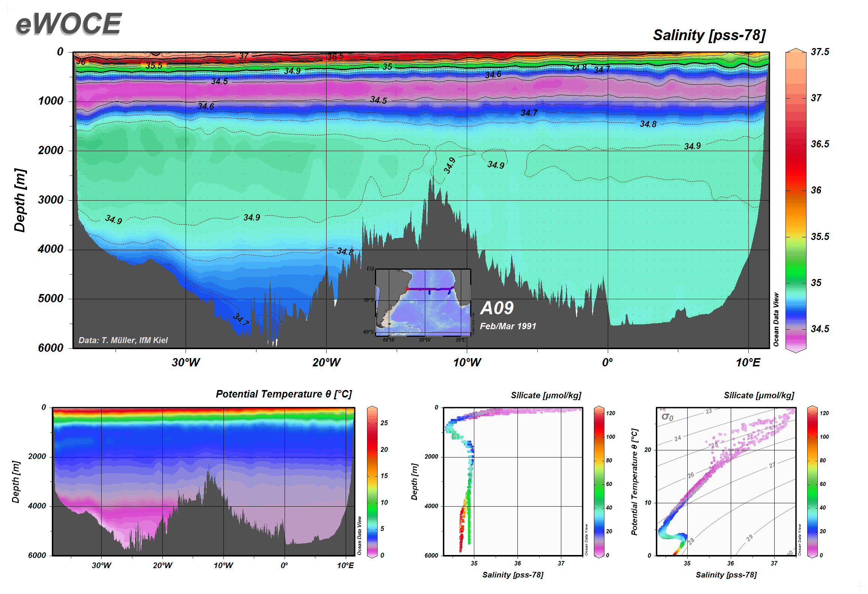Image resolution: width=868 pixels, height=594 pixels.
Task: Click the eWOCE logo
Action: (69, 24)
